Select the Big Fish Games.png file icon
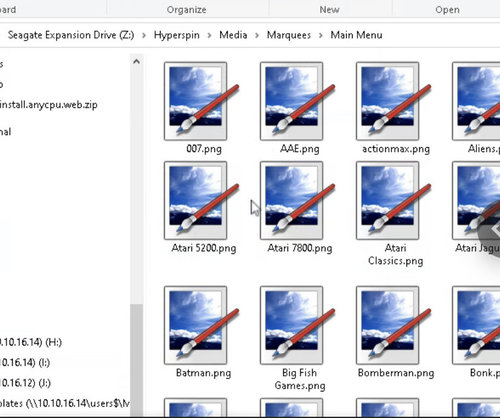Image resolution: width=500 pixels, height=418 pixels. (x=297, y=325)
